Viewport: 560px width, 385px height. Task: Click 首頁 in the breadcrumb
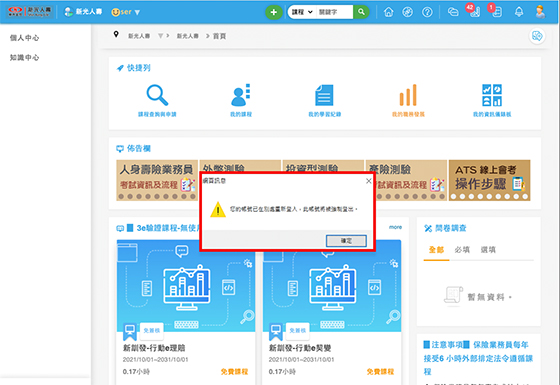tap(219, 36)
